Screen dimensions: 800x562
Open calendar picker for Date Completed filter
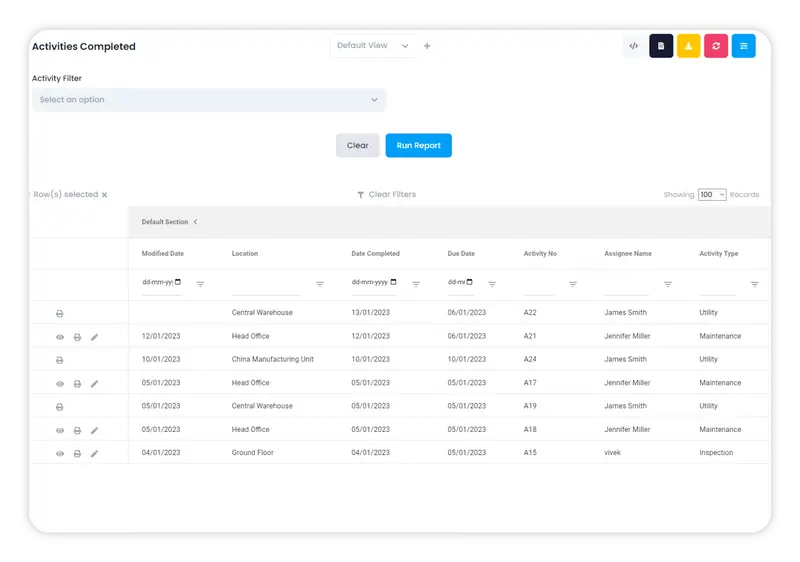393,282
